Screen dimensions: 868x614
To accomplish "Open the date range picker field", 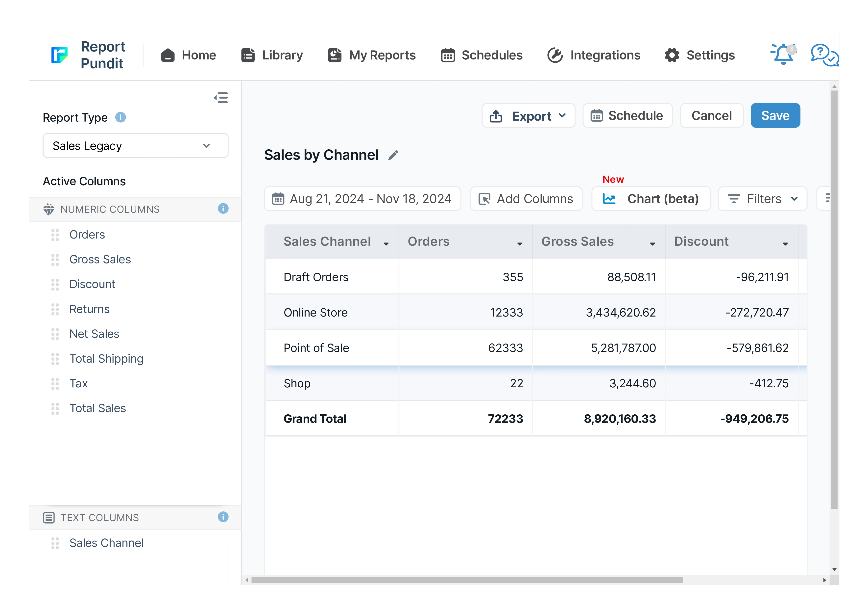I will (x=362, y=199).
